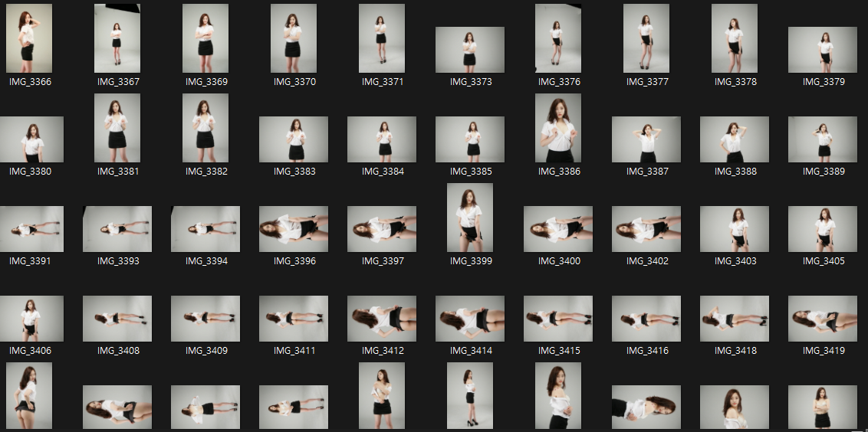The height and width of the screenshot is (432, 868).
Task: Click the IMG_3405 thumbnail
Action: click(x=823, y=229)
